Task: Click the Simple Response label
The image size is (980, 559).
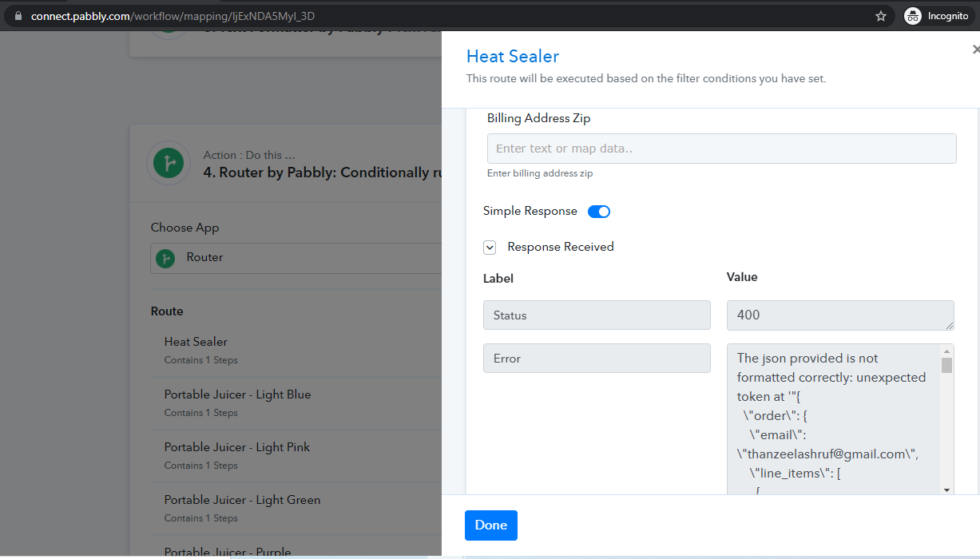Action: pyautogui.click(x=530, y=212)
